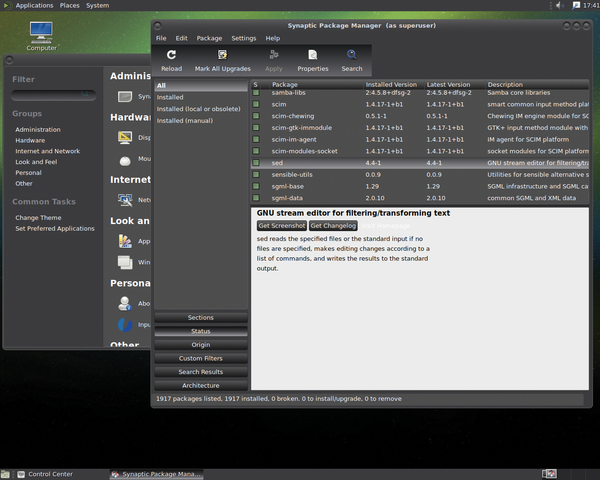
Task: Open the Computer desktop icon
Action: tap(41, 33)
